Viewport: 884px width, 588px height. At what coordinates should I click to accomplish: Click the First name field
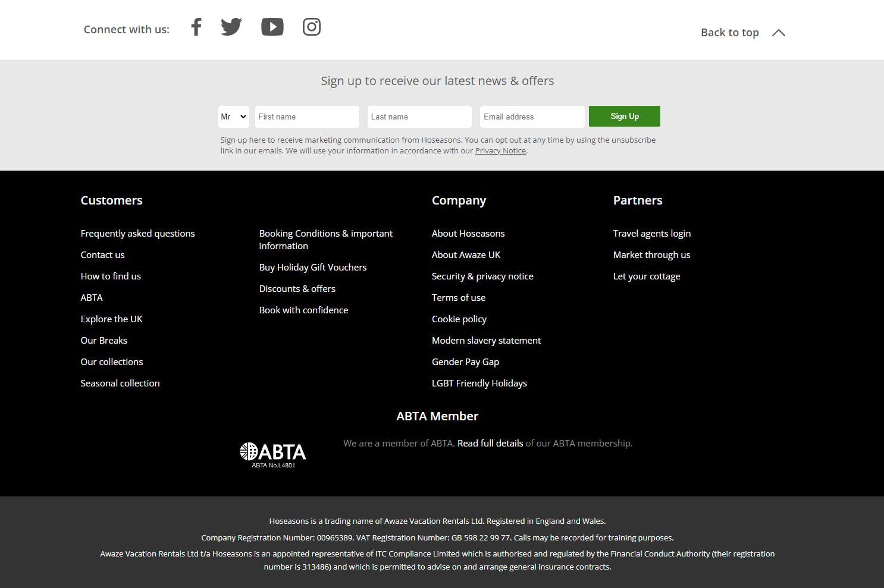tap(307, 117)
